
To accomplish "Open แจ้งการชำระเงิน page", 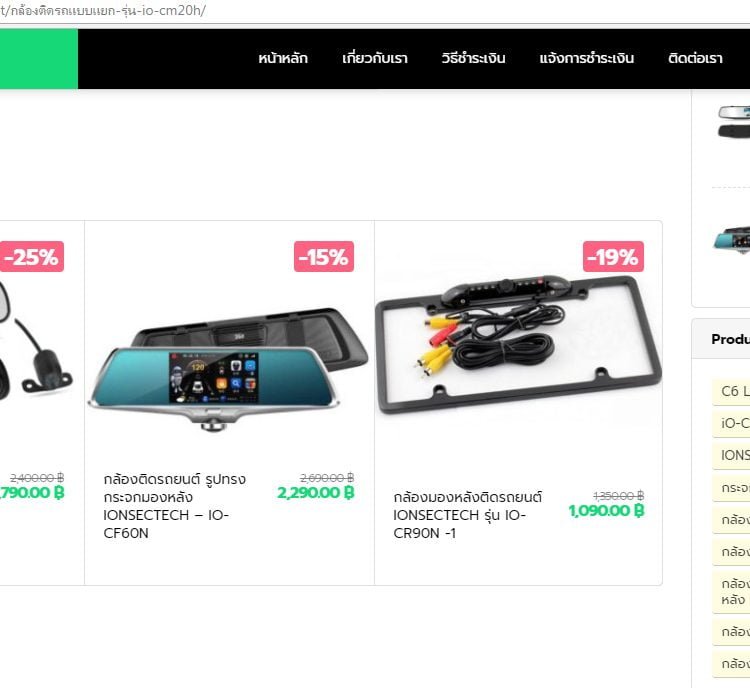I will tap(586, 58).
